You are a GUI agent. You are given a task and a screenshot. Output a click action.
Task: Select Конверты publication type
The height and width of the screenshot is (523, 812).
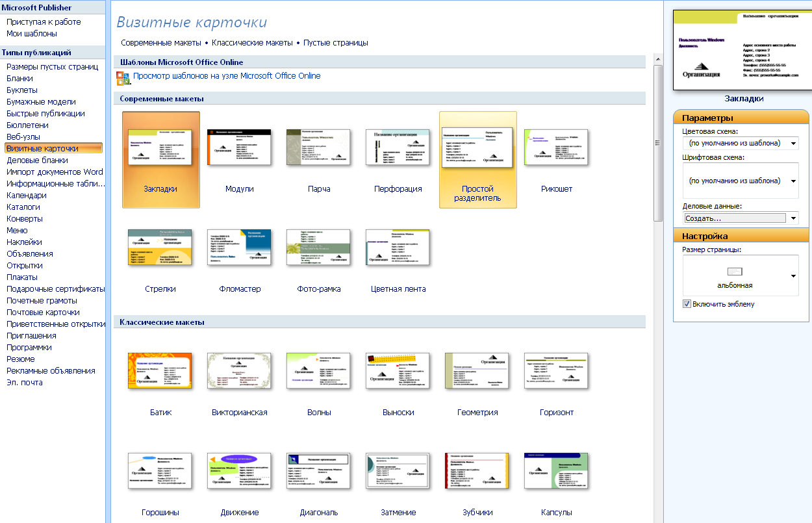point(25,219)
